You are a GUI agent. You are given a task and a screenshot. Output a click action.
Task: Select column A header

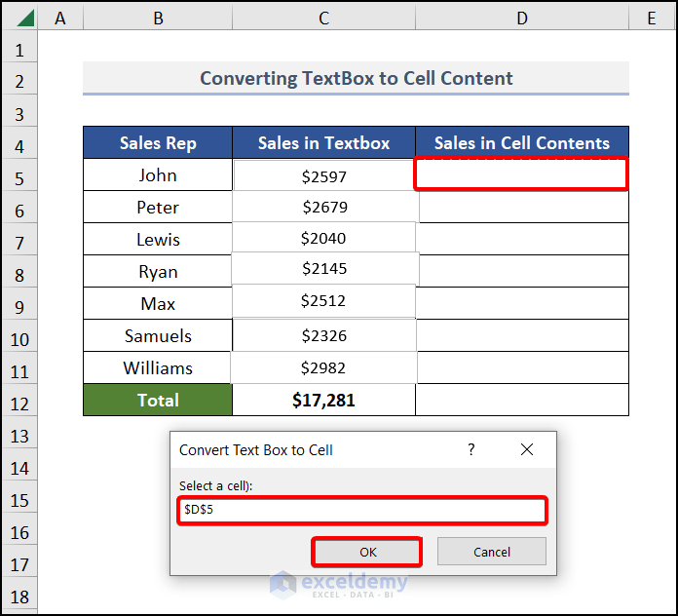(60, 19)
